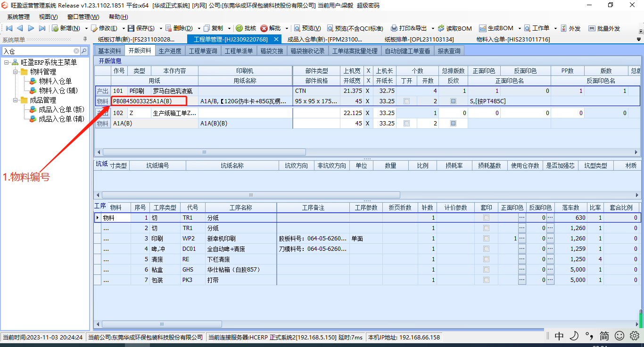Open 预览(不含QCI标准) preview

pos(355,28)
